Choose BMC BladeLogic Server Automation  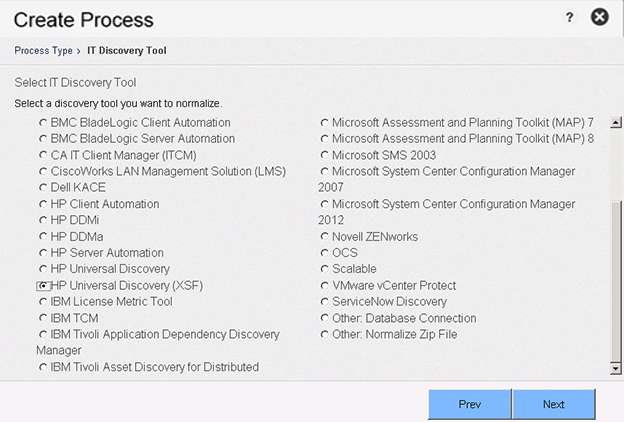click(x=43, y=139)
